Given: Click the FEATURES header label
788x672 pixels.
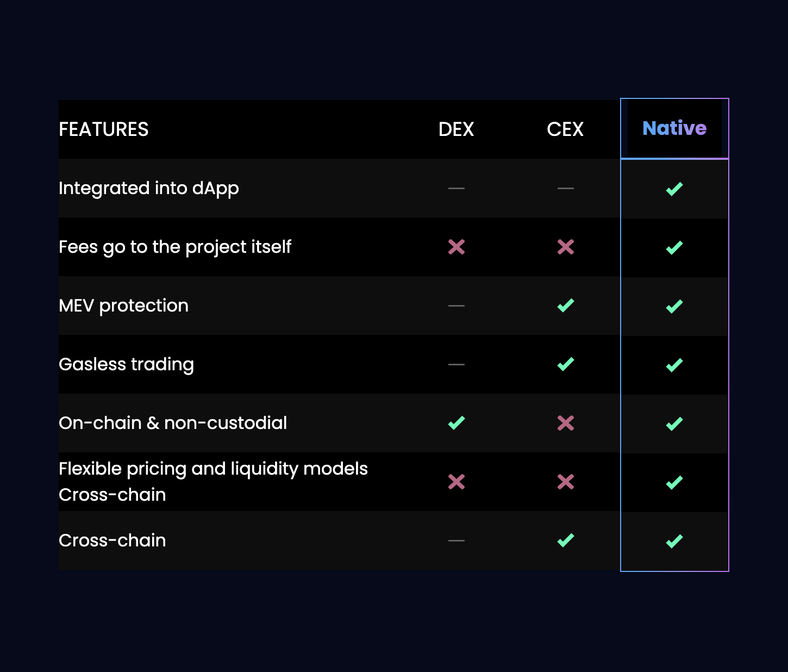Looking at the screenshot, I should point(104,129).
